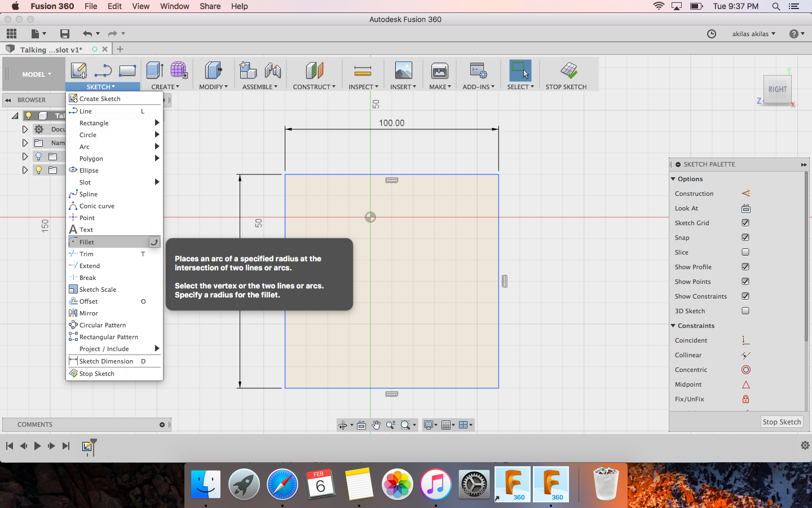Collapse the Options section in Sketch Palette

(673, 179)
